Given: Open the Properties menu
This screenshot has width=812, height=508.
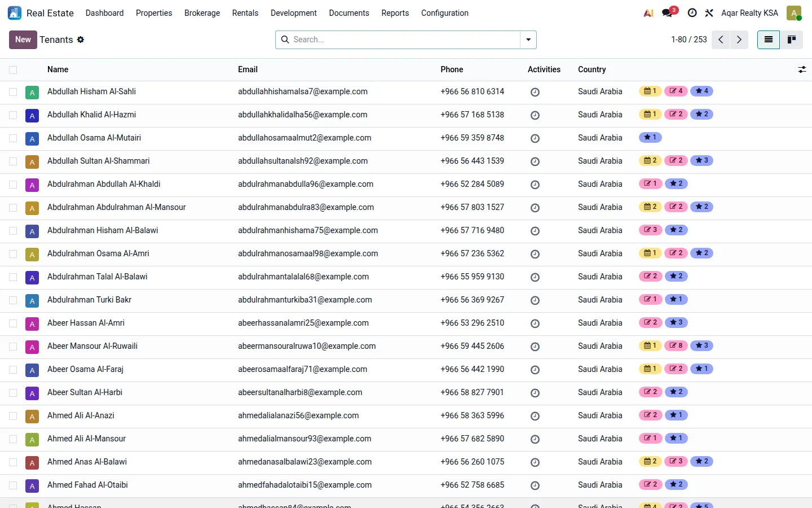Looking at the screenshot, I should [x=154, y=13].
